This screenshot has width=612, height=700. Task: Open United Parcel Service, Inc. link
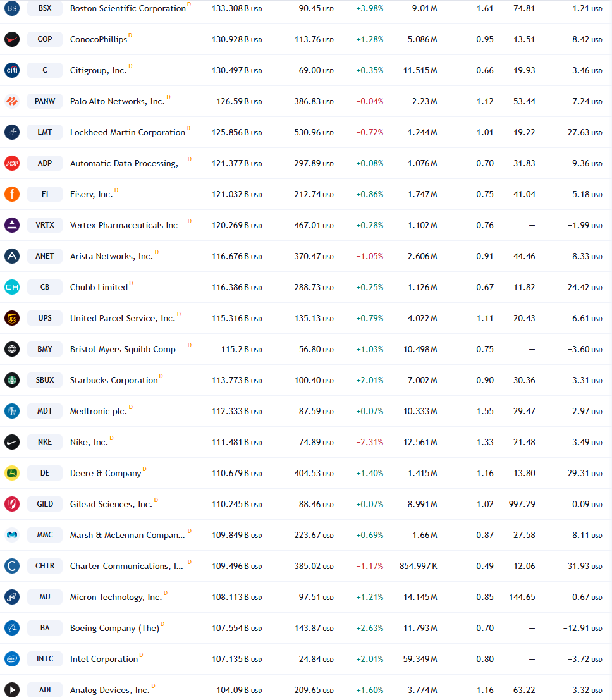pos(122,318)
